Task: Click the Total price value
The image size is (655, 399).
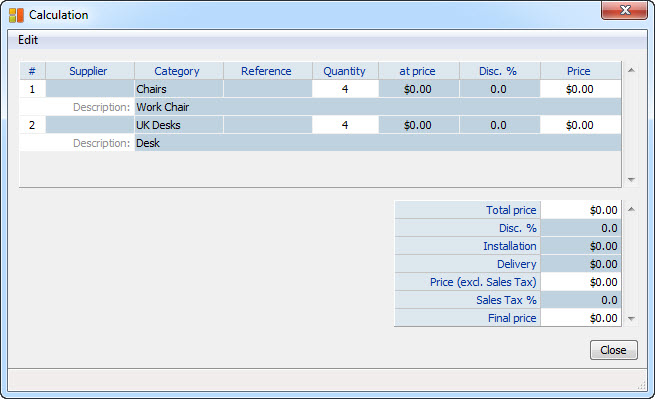Action: (581, 210)
